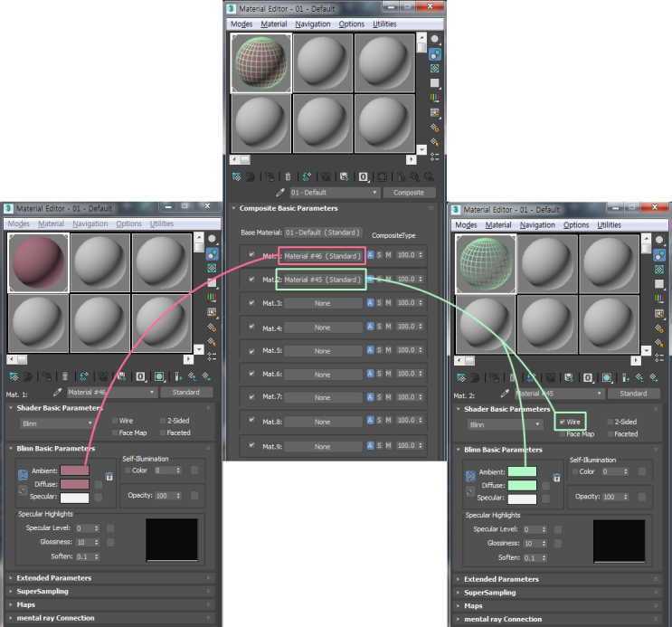Click Get Material icon in left editor
The image size is (672, 627).
pyautogui.click(x=14, y=376)
